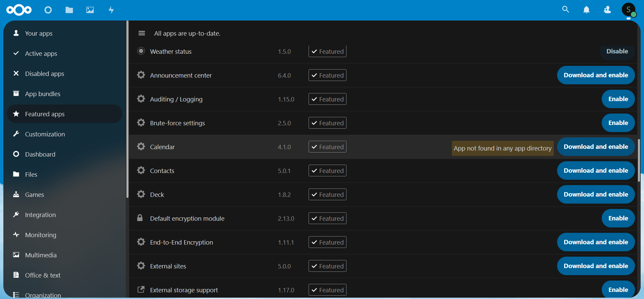The image size is (644, 299).
Task: Download and enable Deck
Action: 596,195
